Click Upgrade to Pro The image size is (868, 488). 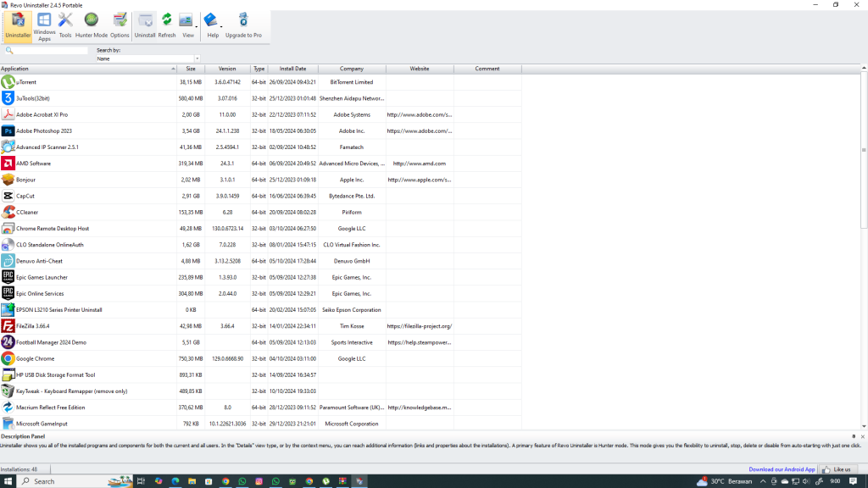[x=243, y=26]
